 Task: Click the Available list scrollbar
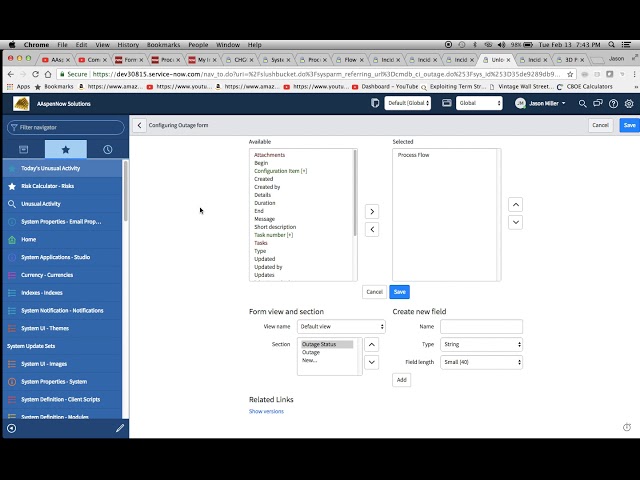pyautogui.click(x=355, y=193)
